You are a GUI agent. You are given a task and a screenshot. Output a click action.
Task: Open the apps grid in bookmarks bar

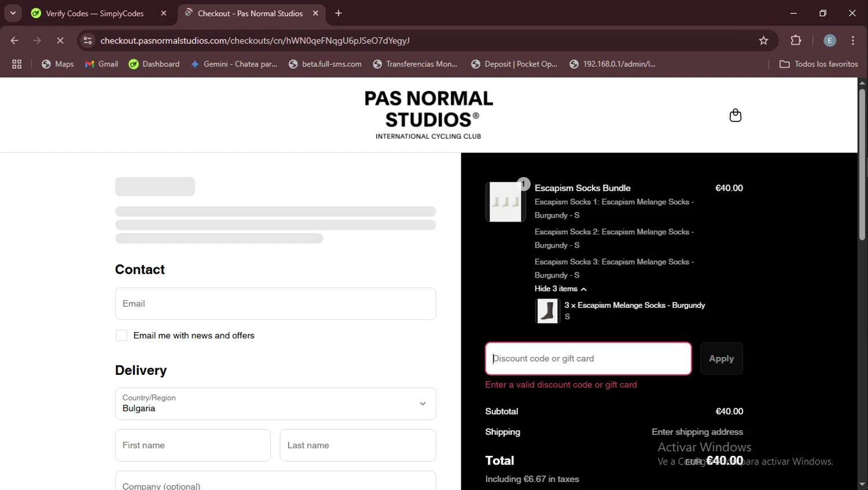(x=17, y=64)
